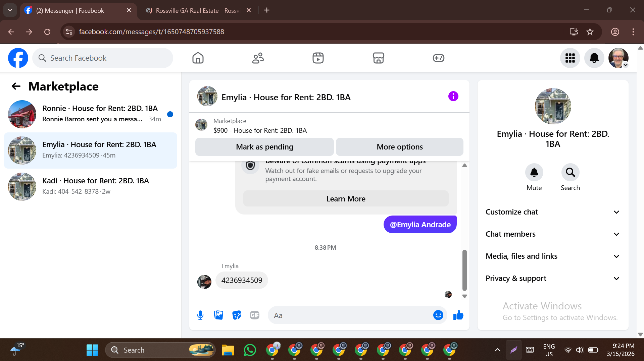Expand Customize chat section
The width and height of the screenshot is (644, 361).
pos(553,212)
